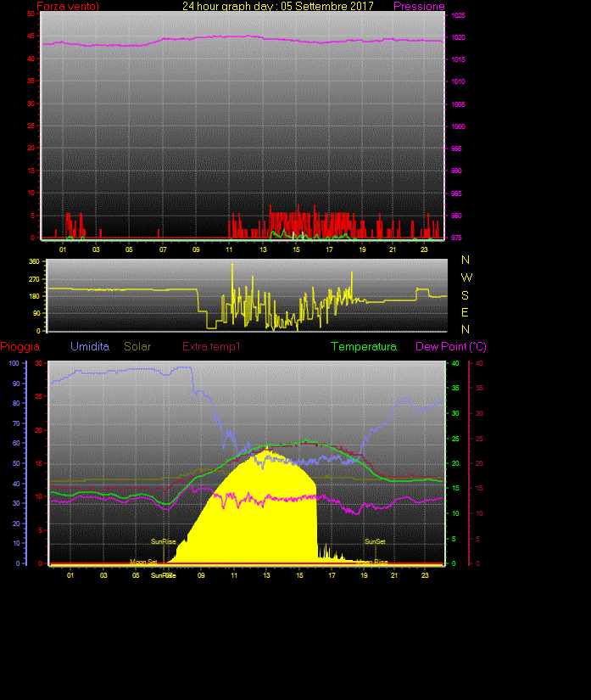Click the Extra temp1 legend label

(212, 347)
